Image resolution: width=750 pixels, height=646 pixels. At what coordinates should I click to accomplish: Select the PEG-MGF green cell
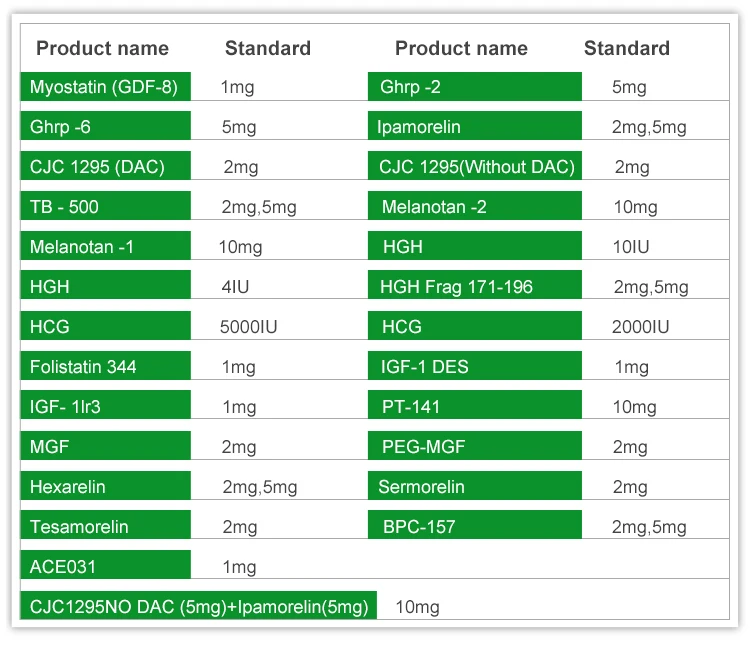[x=474, y=447]
